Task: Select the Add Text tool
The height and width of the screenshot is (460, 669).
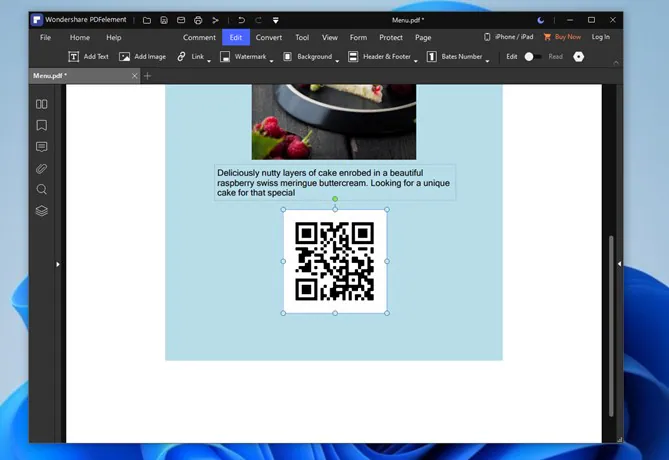Action: [88, 56]
